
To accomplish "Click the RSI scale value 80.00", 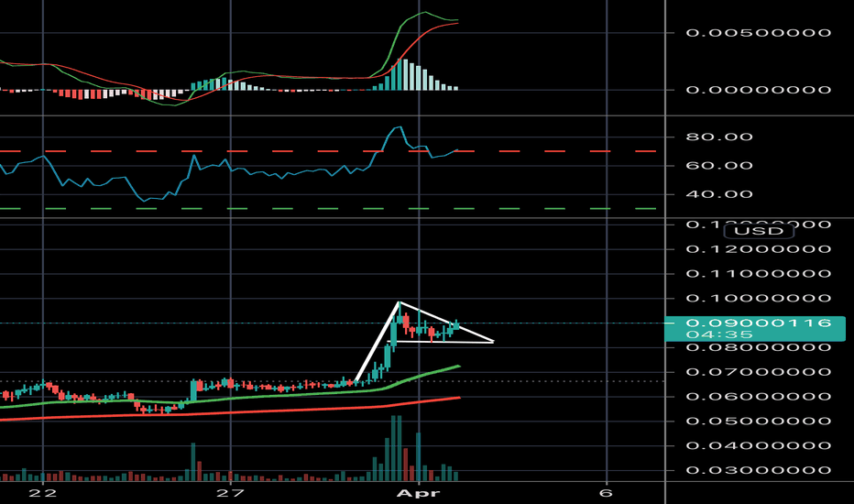I will [719, 137].
